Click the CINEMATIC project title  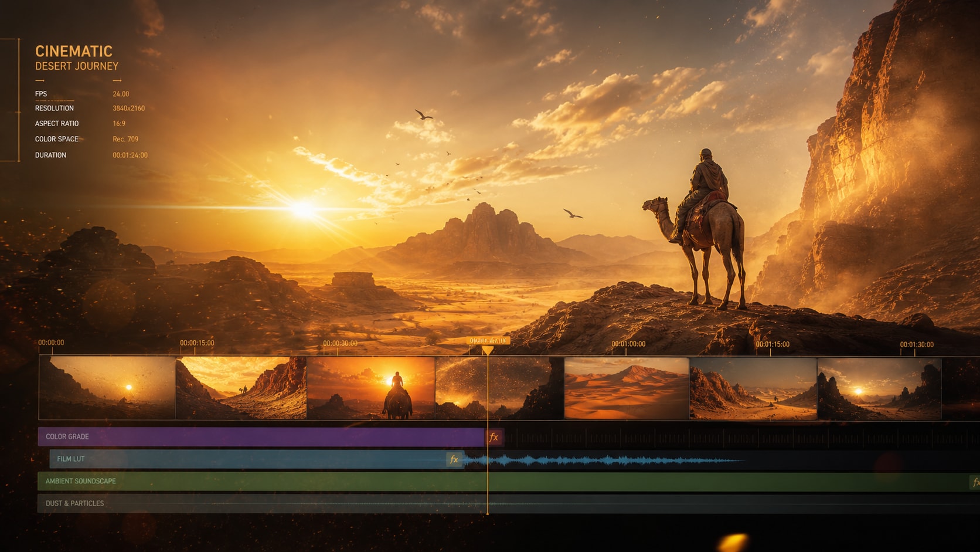74,52
